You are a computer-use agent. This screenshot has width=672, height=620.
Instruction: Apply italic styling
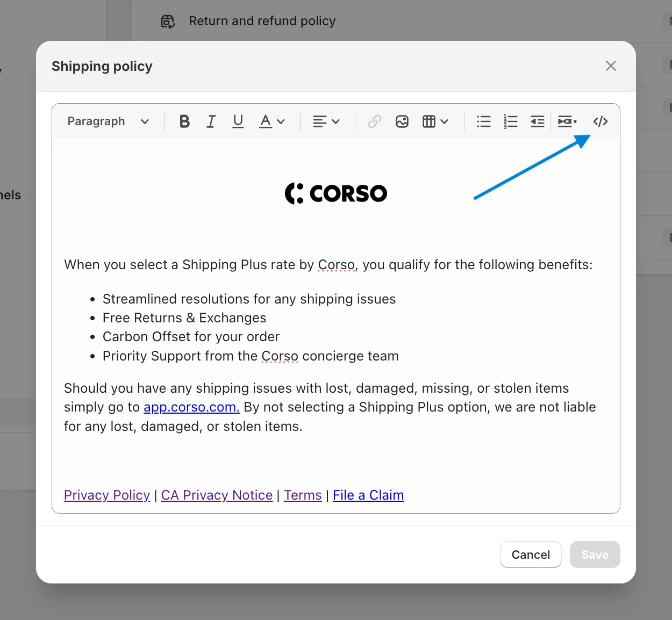(x=211, y=121)
